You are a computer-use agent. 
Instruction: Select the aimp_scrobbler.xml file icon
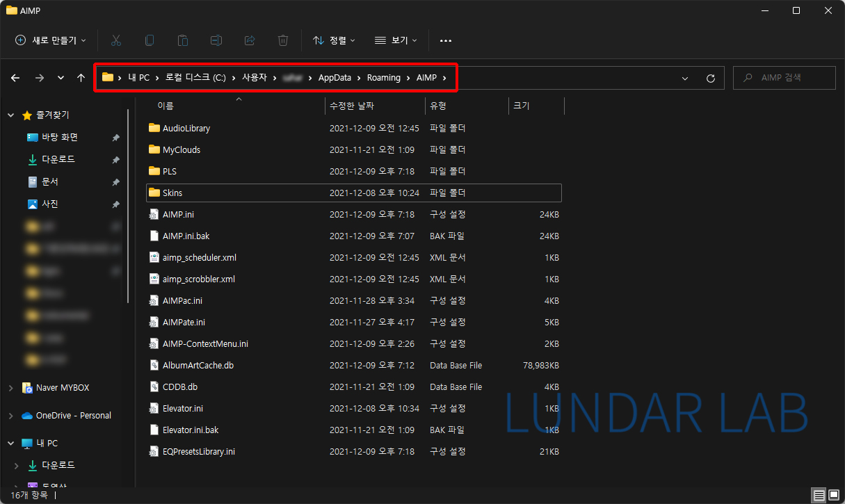pos(154,279)
